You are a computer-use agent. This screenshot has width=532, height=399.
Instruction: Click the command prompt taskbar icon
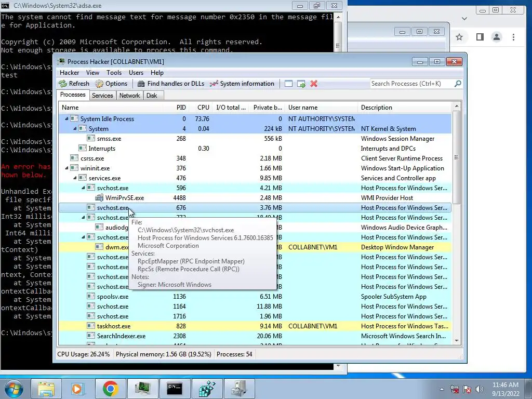click(175, 389)
